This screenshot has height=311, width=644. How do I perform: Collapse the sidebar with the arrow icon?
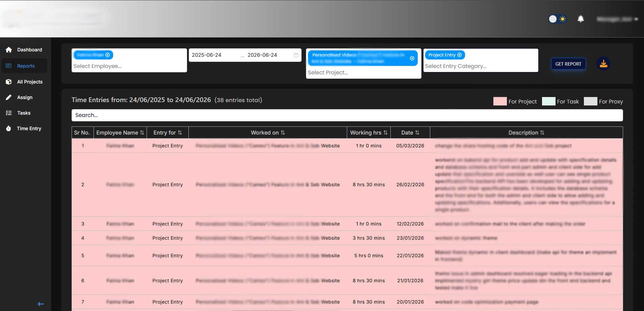(x=41, y=304)
